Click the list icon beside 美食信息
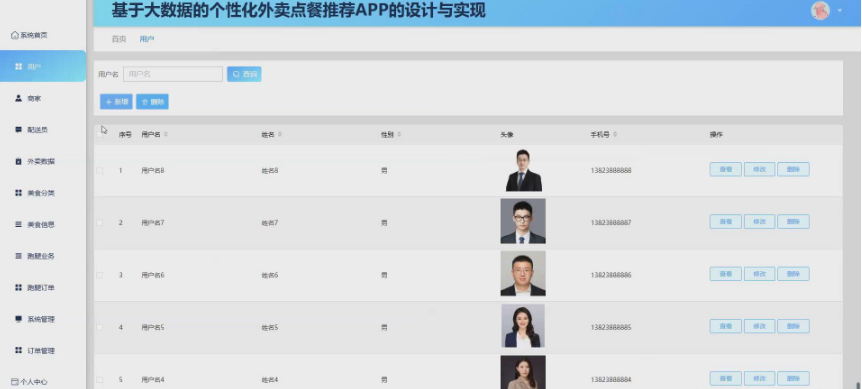The width and height of the screenshot is (862, 389). 18,224
